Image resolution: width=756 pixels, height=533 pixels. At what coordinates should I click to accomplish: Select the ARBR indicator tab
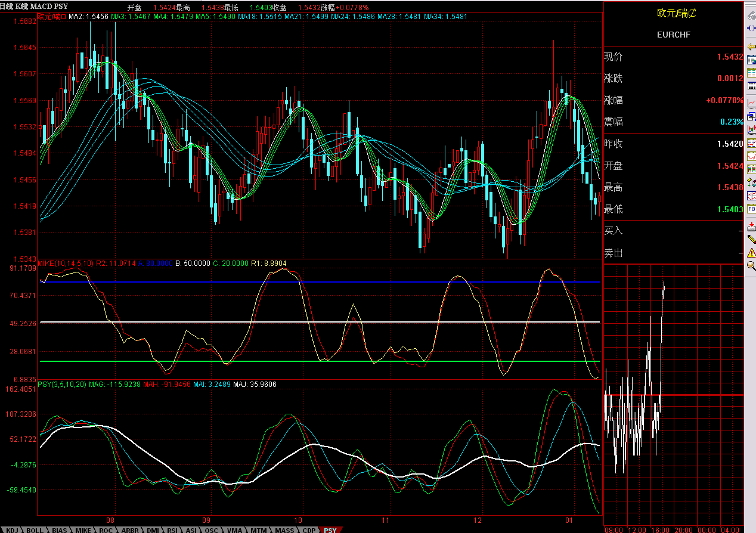click(x=130, y=530)
